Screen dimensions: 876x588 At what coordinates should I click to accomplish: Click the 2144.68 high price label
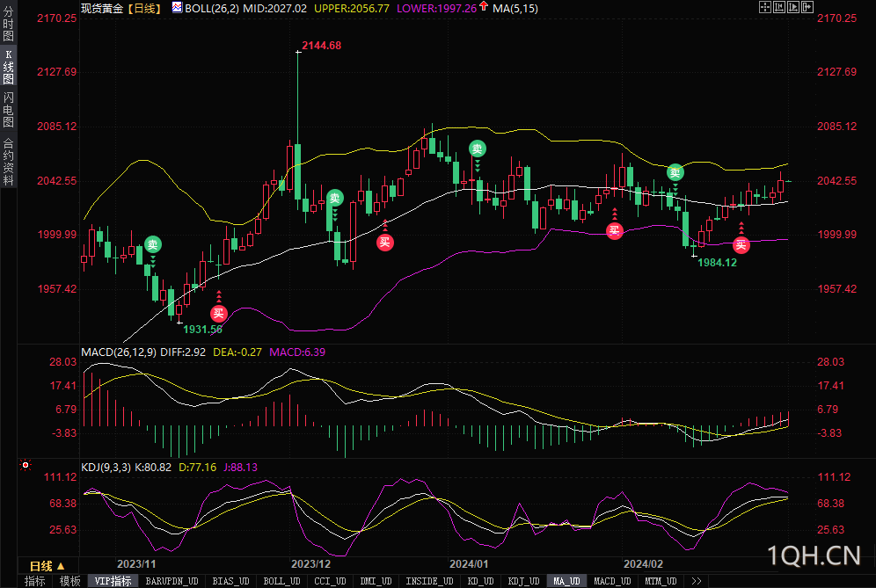pos(321,46)
